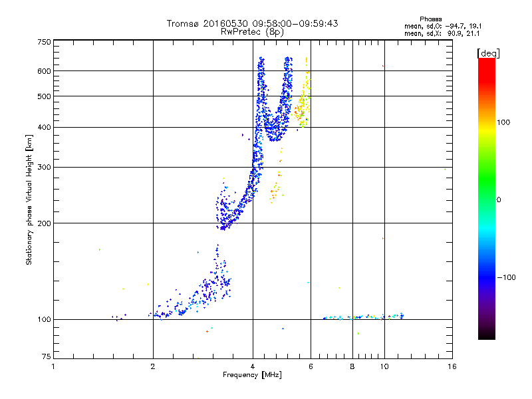532x399 pixels.
Task: Click the sporadic echo band at 100 km near 8 MHz
Action: 364,317
